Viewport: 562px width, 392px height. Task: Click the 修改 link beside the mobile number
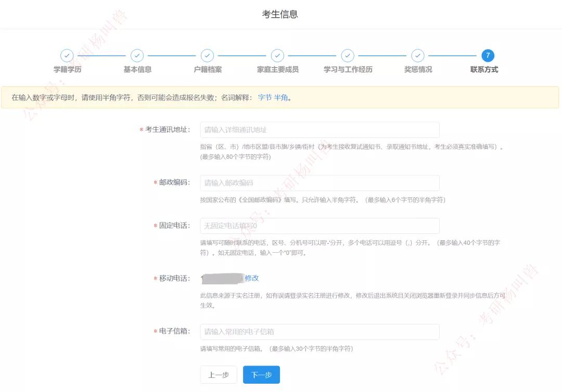[x=252, y=278]
